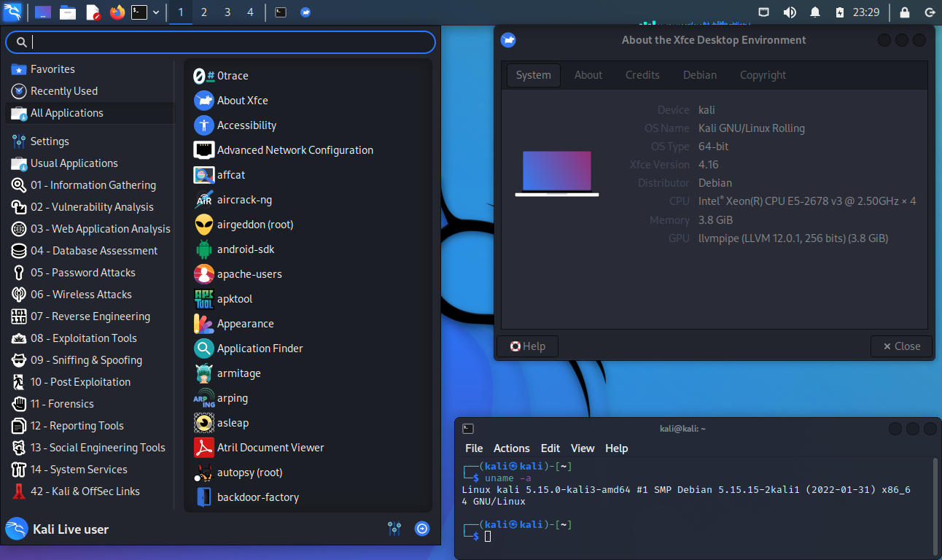Focus the application menu search field
This screenshot has height=560, width=942.
[220, 42]
